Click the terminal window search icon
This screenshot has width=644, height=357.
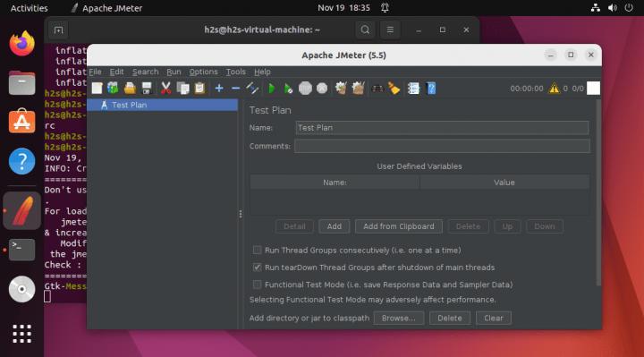[x=365, y=30]
